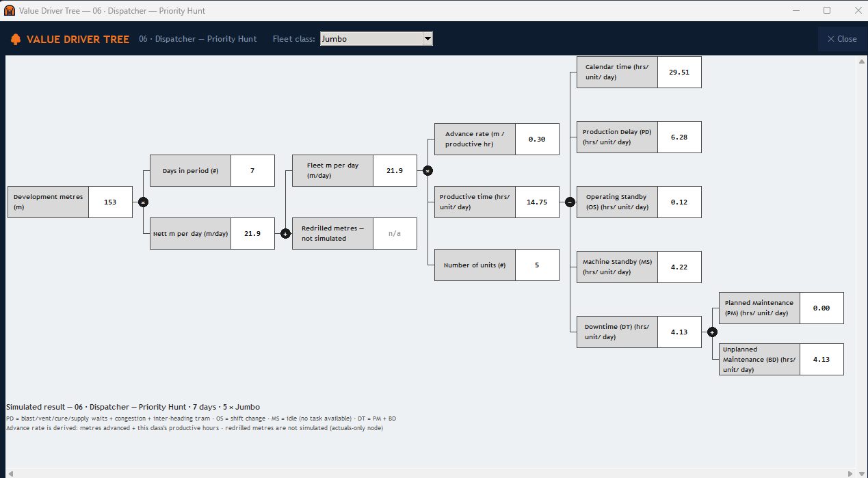Click the application icon in the title bar
The width and height of the screenshot is (868, 478).
[10, 10]
